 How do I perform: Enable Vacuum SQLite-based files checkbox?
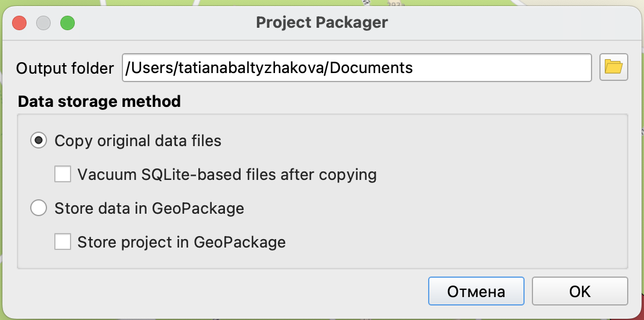pos(63,175)
